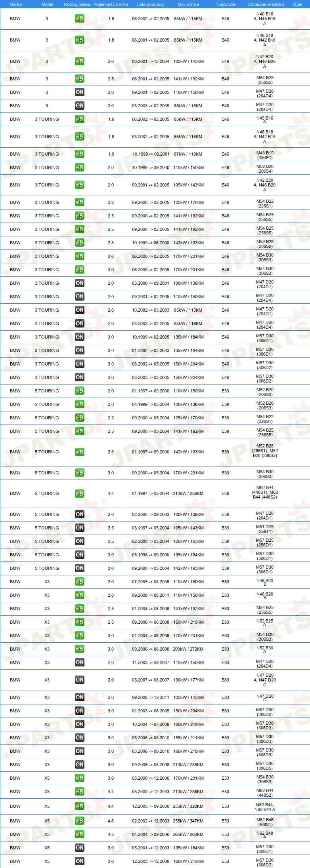Click the ON icon in the 10.2004 -> 07.2006 row
This screenshot has width=310, height=868.
pyautogui.click(x=79, y=724)
